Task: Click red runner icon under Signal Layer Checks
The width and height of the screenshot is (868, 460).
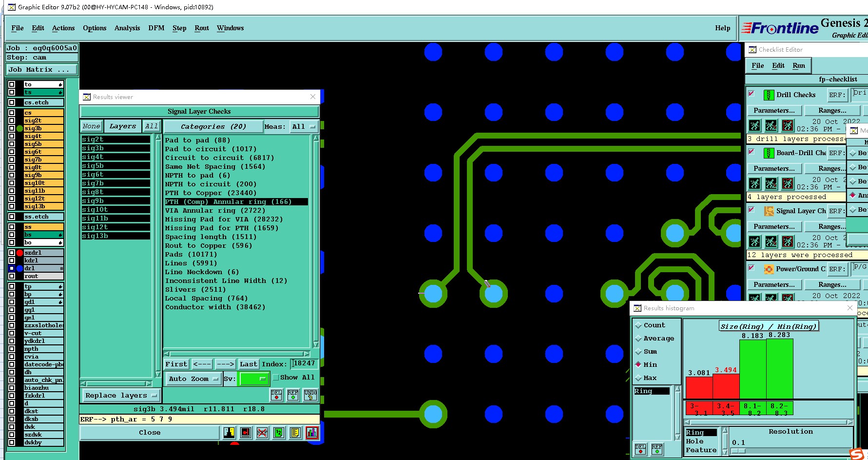Action: pyautogui.click(x=788, y=241)
